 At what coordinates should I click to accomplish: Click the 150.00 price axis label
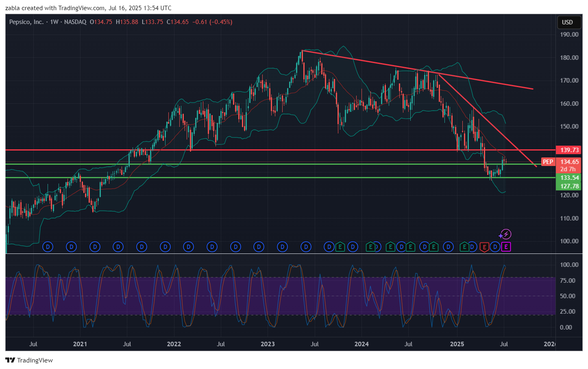pyautogui.click(x=569, y=127)
